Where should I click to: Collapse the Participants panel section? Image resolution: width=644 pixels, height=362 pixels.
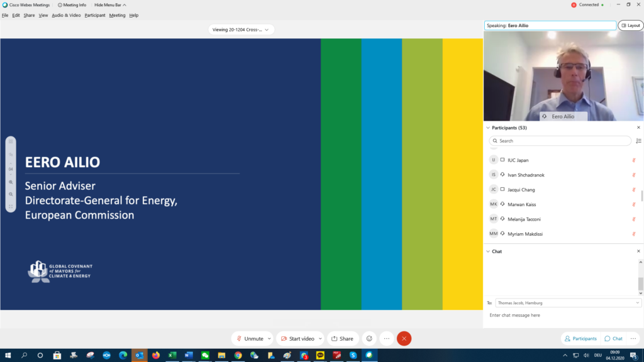tap(488, 128)
